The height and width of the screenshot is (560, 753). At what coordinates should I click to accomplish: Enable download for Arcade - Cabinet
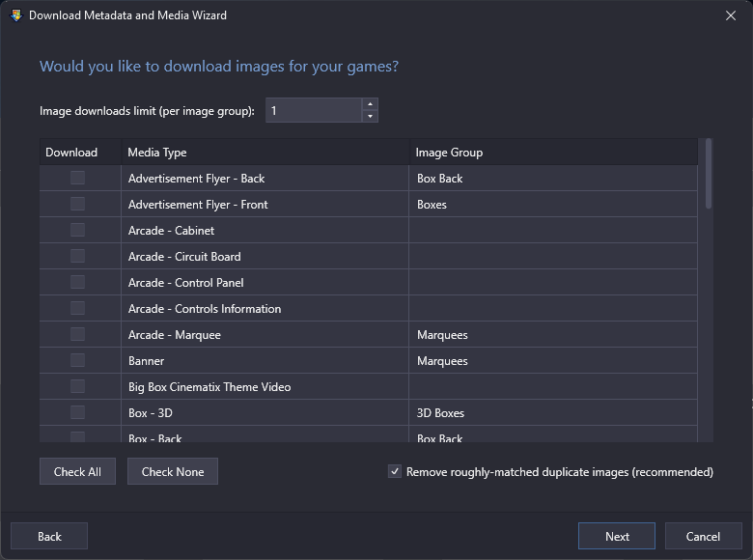pos(78,230)
